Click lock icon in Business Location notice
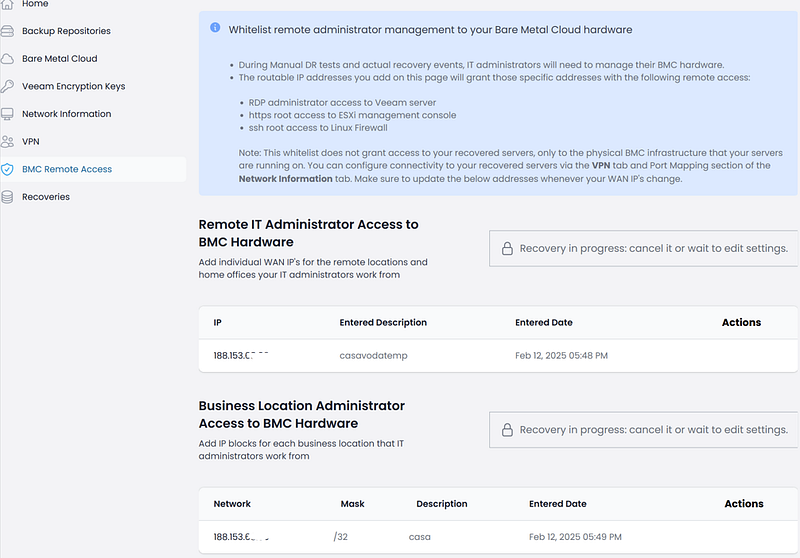800x558 pixels. coord(507,430)
